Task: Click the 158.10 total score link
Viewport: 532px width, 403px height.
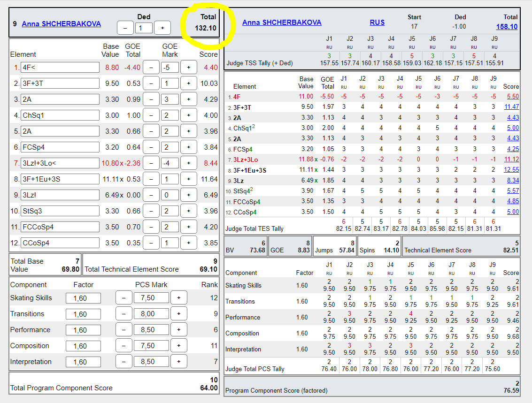Action: (507, 27)
